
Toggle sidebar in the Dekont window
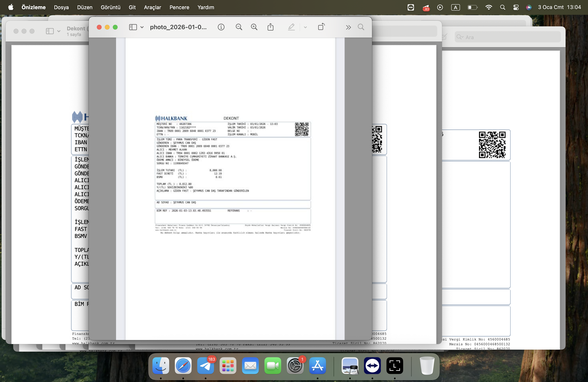(50, 31)
